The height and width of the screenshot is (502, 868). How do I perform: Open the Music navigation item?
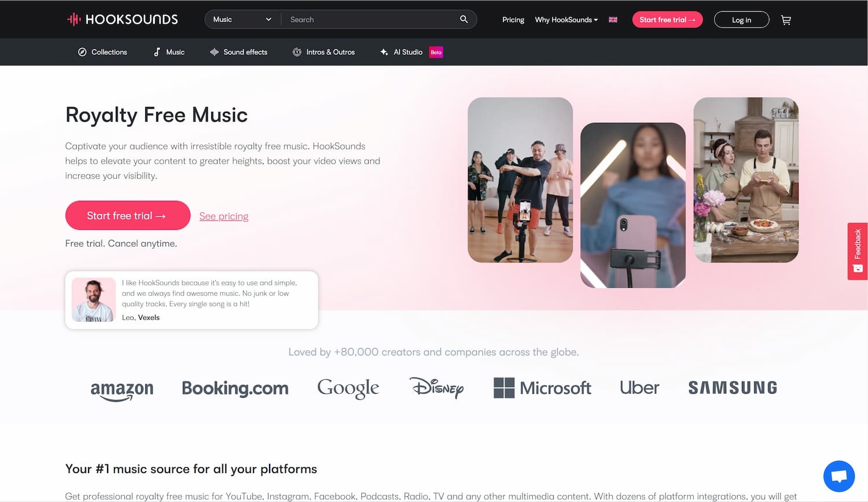[169, 52]
